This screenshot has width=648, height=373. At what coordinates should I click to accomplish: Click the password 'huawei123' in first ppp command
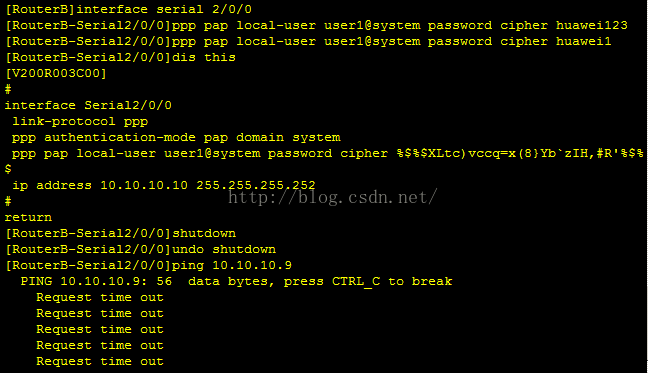tap(591, 25)
